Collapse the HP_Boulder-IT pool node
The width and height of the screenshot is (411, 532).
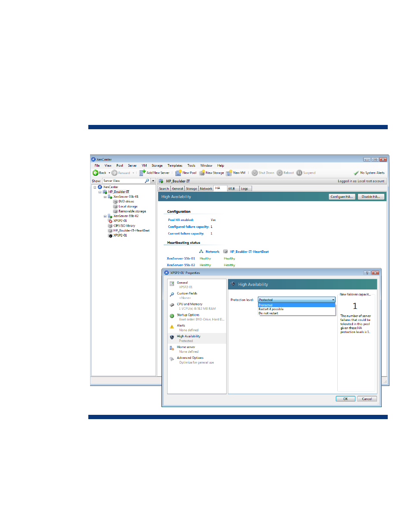point(100,192)
